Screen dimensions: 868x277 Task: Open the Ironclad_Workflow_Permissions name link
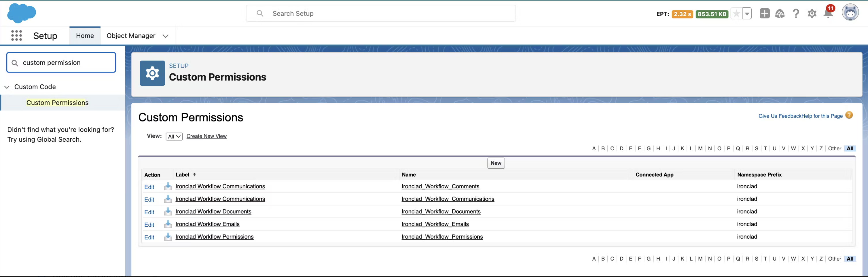coord(442,237)
